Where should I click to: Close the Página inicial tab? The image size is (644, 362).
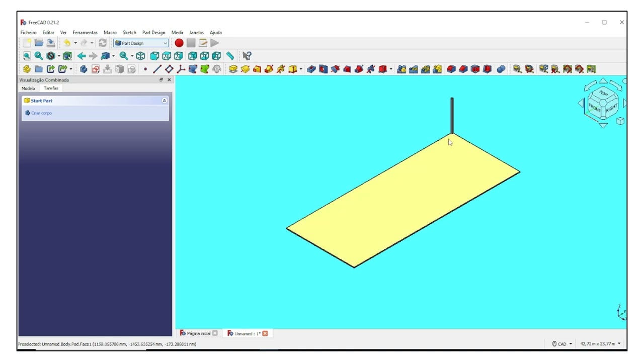[215, 333]
